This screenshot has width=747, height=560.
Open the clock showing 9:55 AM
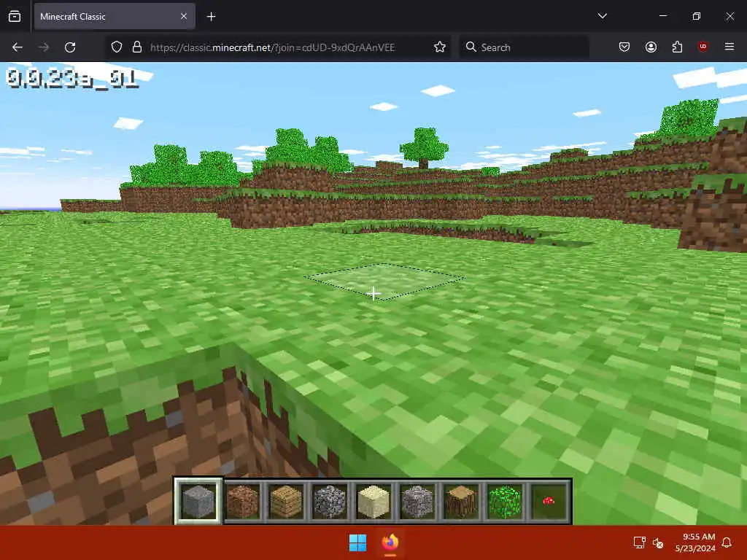695,542
